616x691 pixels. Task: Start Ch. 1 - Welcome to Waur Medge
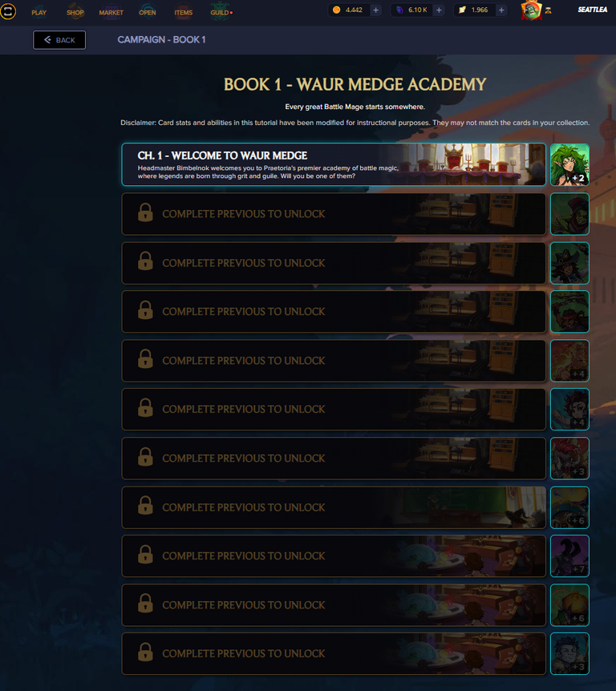[334, 164]
